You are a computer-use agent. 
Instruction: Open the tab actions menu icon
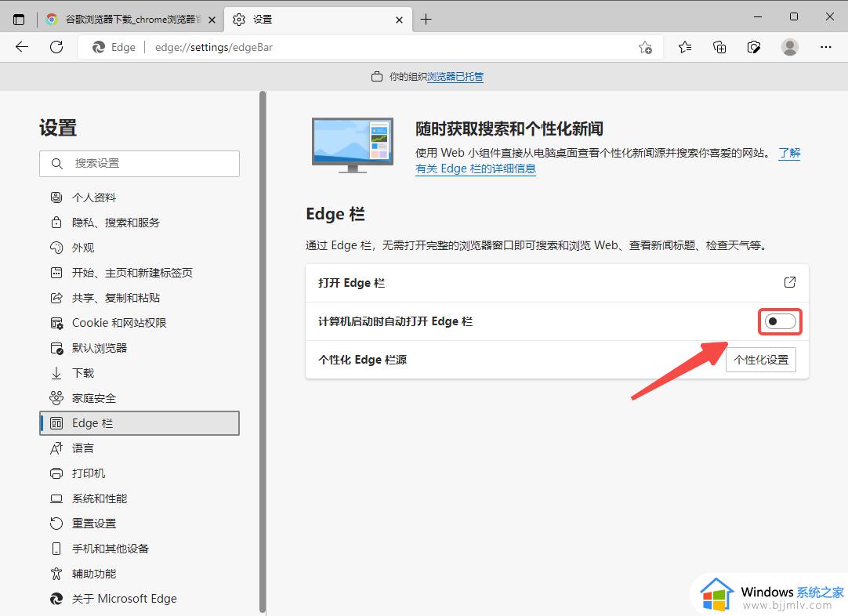point(19,20)
